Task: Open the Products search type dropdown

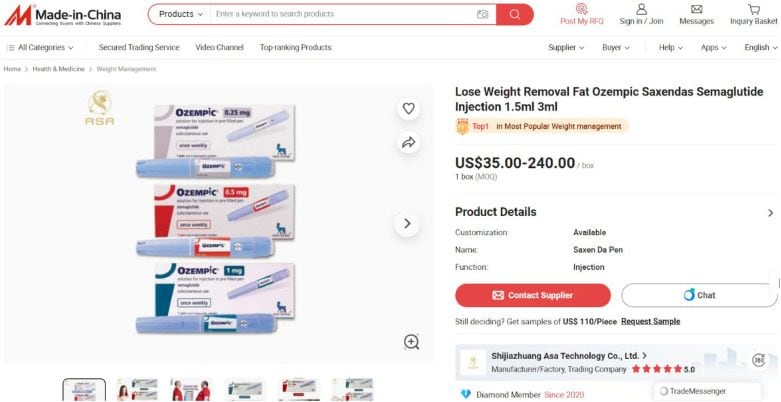Action: point(181,14)
